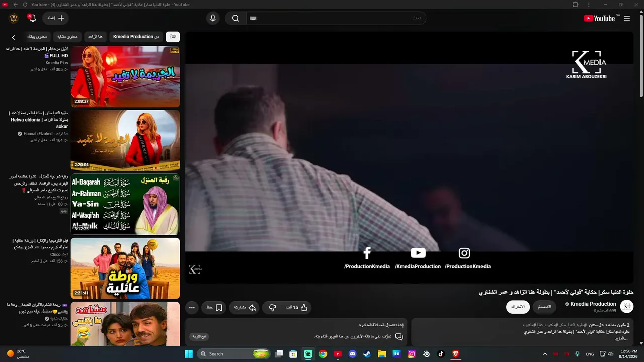The height and width of the screenshot is (362, 644).
Task: Open Brave browser from the taskbar
Action: point(456,354)
